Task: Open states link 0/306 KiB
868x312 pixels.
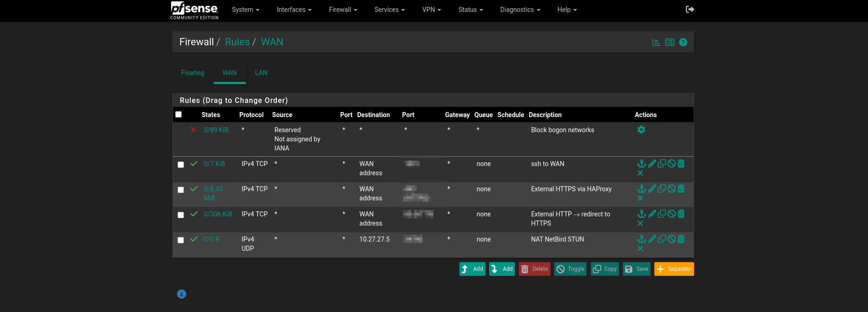Action: [218, 214]
